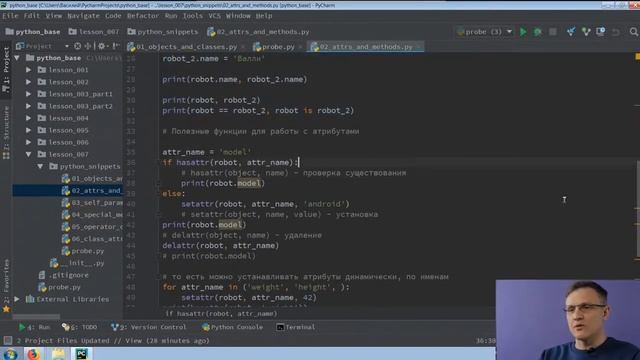The width and height of the screenshot is (640, 360).
Task: Switch to PyCharm taskbar icon
Action: (x=81, y=353)
